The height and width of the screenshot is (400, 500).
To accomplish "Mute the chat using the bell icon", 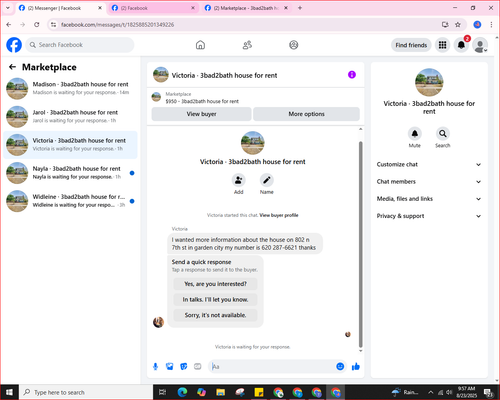I will coord(415,134).
